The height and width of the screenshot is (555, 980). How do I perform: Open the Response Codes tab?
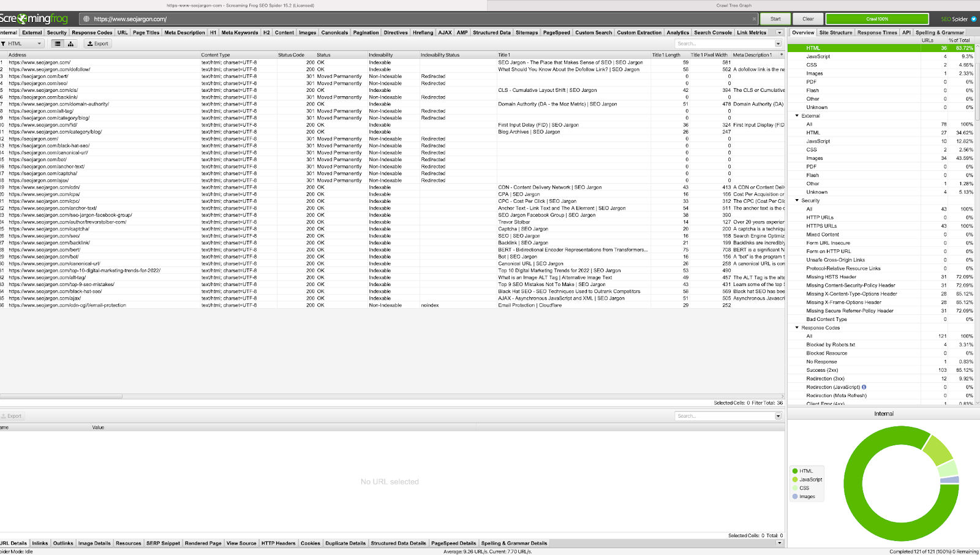coord(92,32)
